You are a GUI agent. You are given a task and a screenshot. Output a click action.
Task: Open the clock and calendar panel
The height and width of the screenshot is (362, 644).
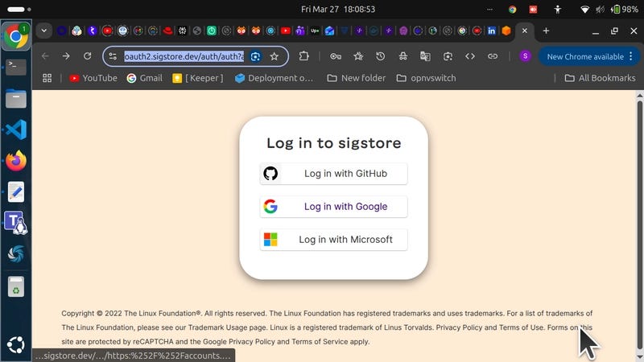click(x=338, y=9)
